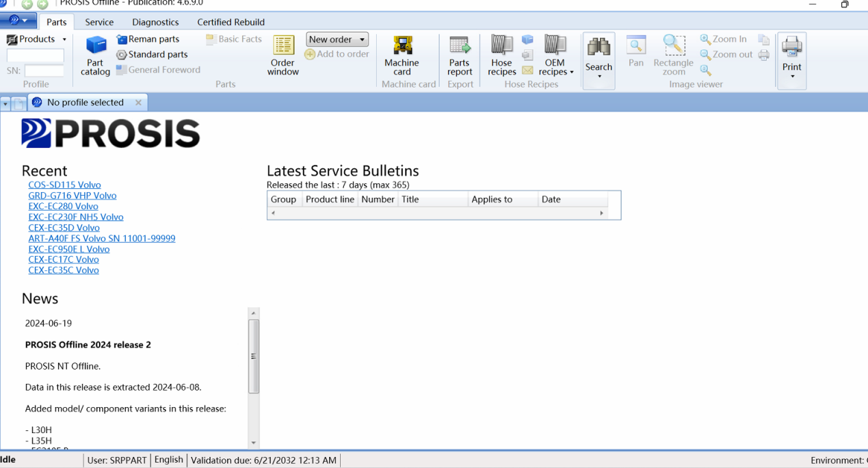This screenshot has height=468, width=868.
Task: Click the Product line column header
Action: (x=330, y=199)
